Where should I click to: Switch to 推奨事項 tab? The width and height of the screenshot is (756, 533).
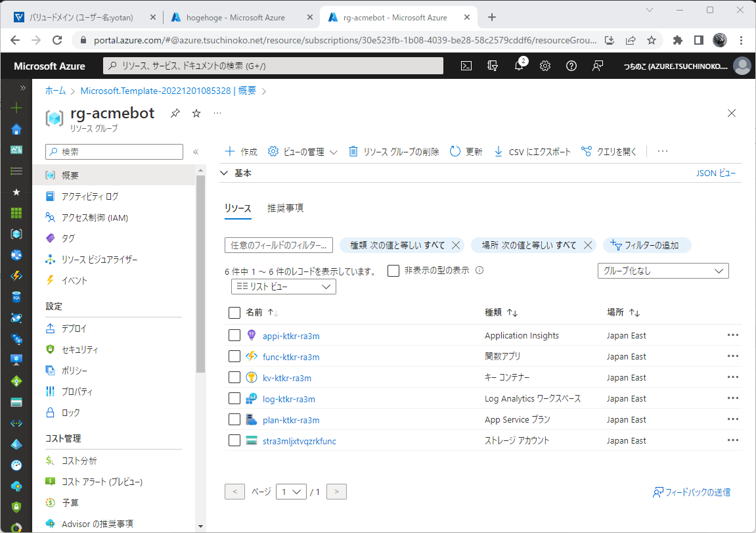(286, 208)
